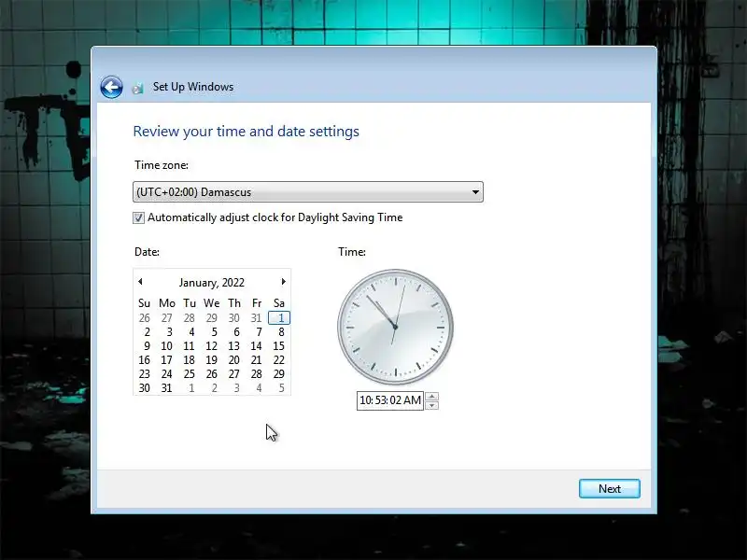Image resolution: width=747 pixels, height=560 pixels.
Task: Select January 13 in the calendar
Action: [x=234, y=346]
